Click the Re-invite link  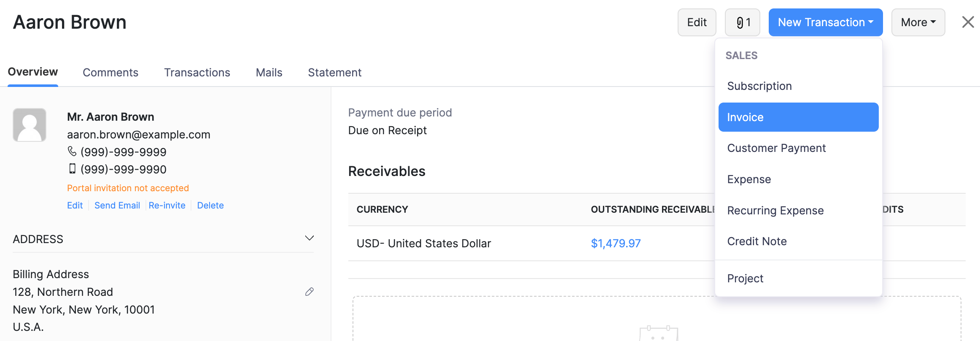(167, 205)
